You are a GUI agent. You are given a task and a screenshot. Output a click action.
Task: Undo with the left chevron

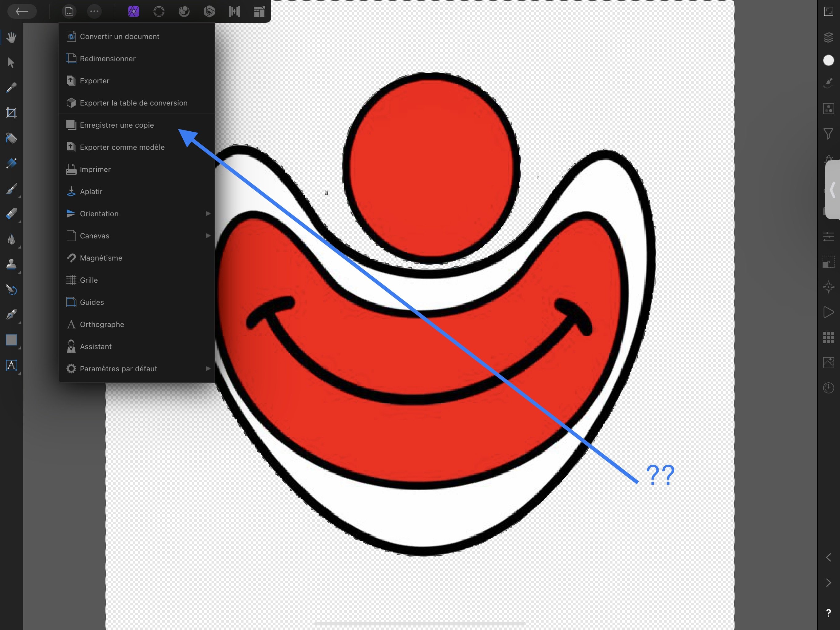828,557
